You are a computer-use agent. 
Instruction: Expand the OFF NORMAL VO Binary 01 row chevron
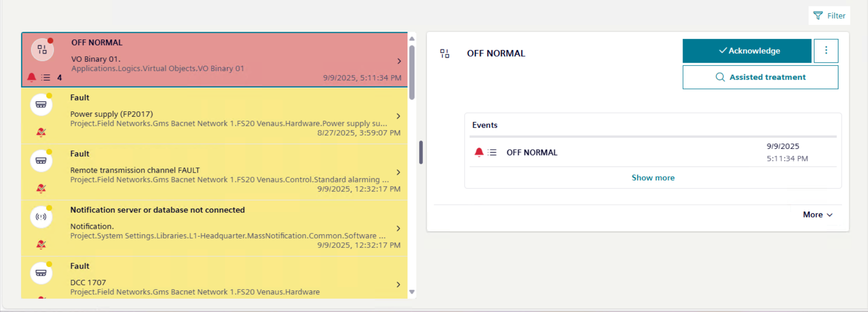point(399,61)
